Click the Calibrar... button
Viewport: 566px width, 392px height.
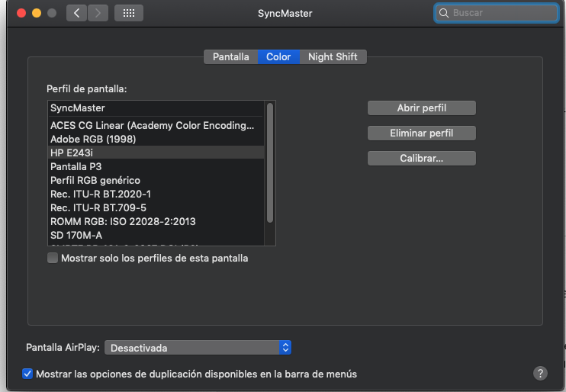(x=421, y=159)
